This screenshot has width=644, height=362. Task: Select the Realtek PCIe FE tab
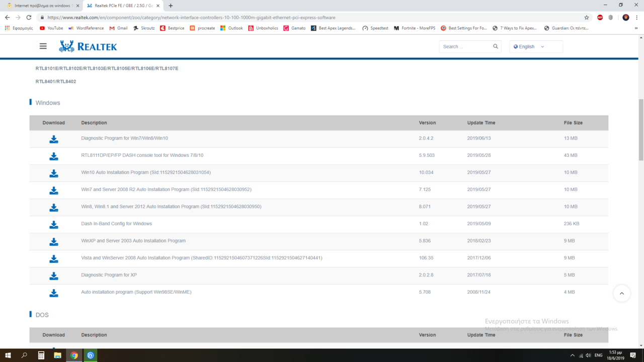tap(123, 6)
